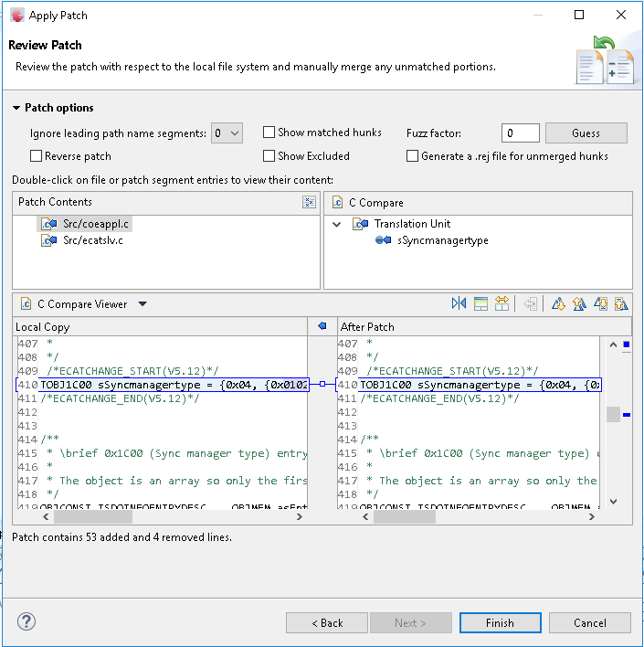The height and width of the screenshot is (647, 644).
Task: Jump to the previous change
Action: [x=621, y=304]
